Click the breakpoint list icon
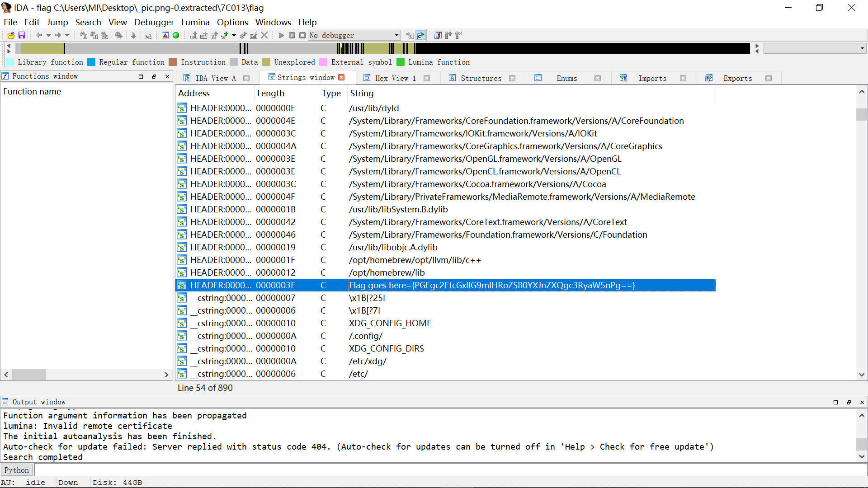868x488 pixels. click(438, 35)
